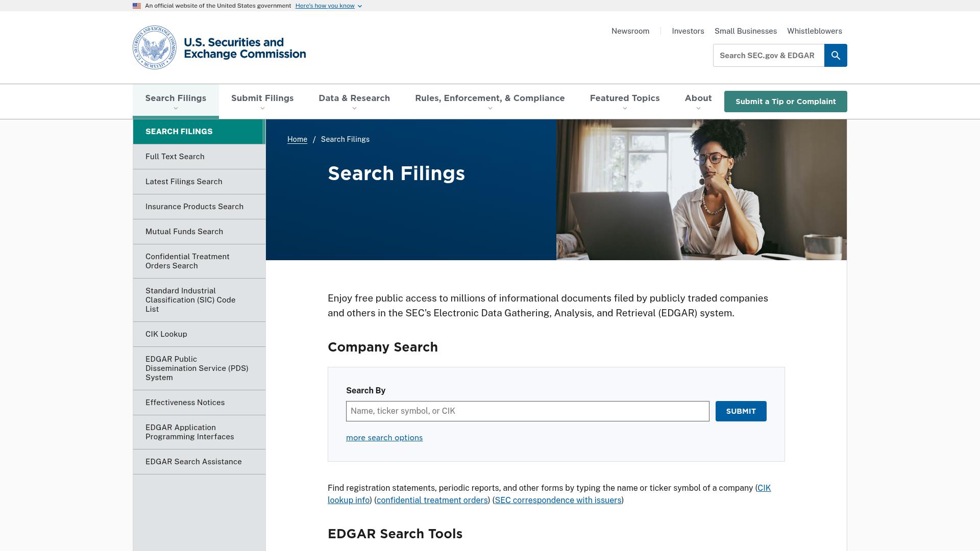This screenshot has width=980, height=551.
Task: Expand the About menu
Action: click(698, 101)
